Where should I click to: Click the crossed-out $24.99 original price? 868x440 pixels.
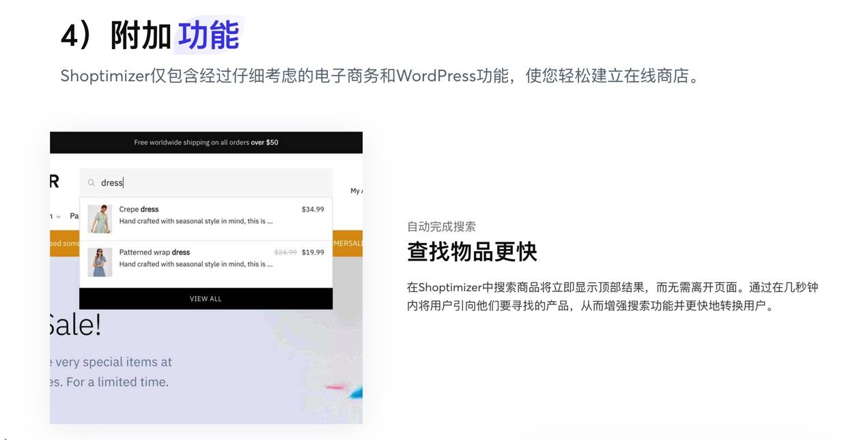point(285,252)
